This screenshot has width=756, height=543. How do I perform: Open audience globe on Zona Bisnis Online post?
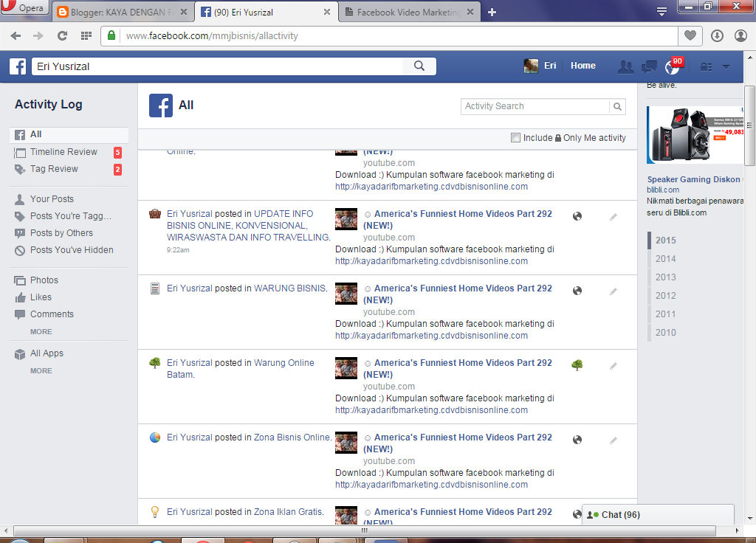[577, 440]
